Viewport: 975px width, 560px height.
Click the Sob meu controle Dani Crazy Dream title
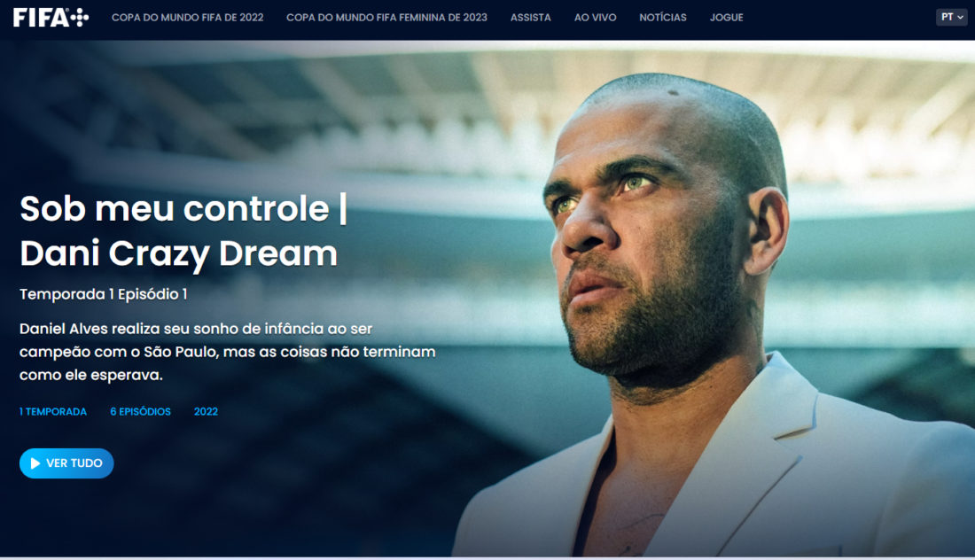point(183,231)
